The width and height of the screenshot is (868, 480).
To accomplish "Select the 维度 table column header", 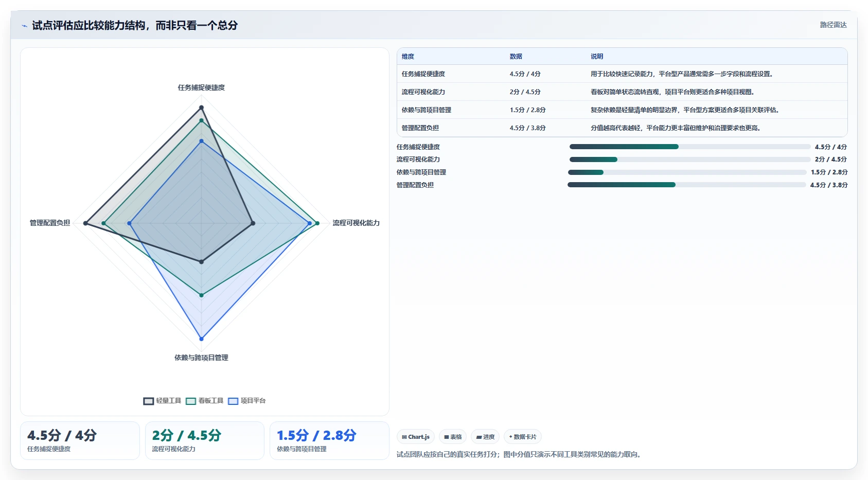I will [x=408, y=57].
